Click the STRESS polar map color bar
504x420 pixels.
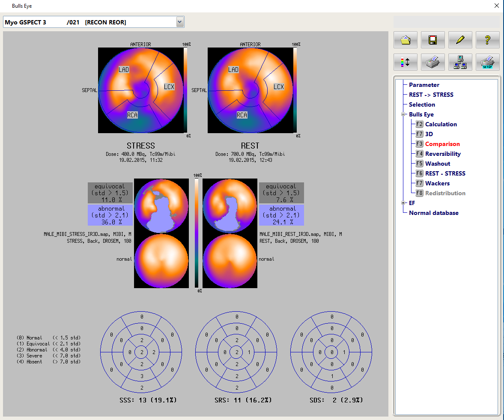tap(185, 90)
